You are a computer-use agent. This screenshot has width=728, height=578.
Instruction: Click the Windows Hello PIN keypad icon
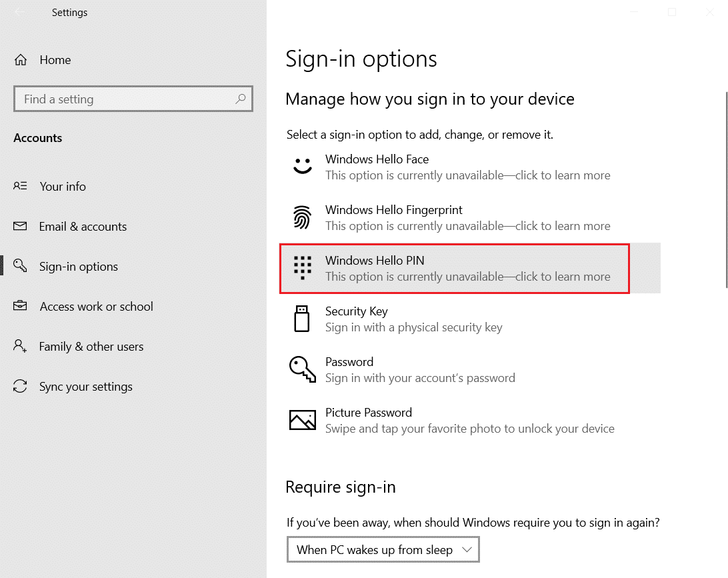coord(302,267)
